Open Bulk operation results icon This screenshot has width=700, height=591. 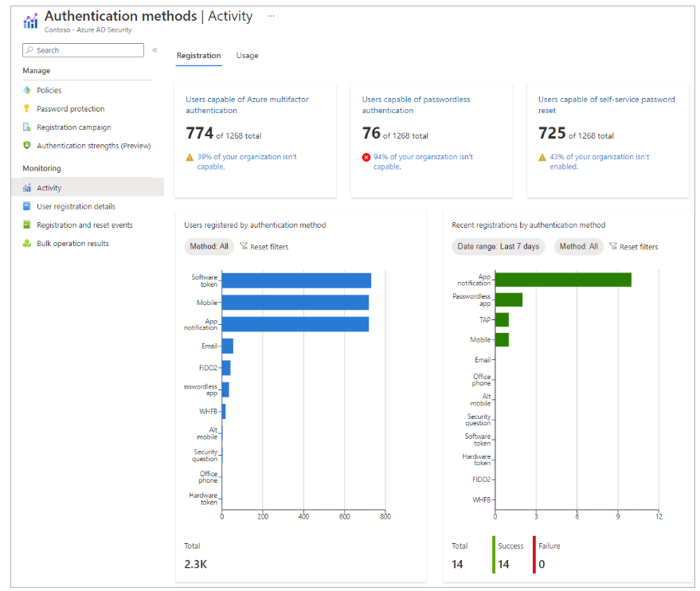(x=27, y=243)
